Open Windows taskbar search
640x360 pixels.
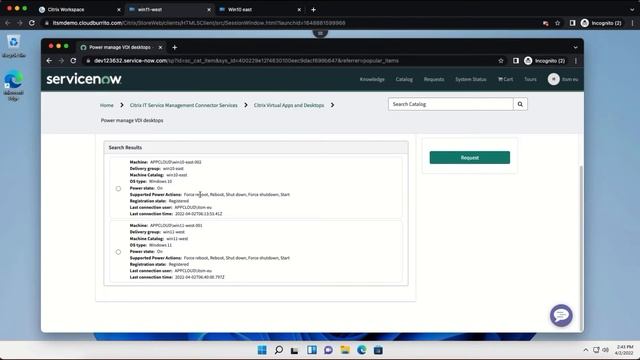click(x=279, y=350)
